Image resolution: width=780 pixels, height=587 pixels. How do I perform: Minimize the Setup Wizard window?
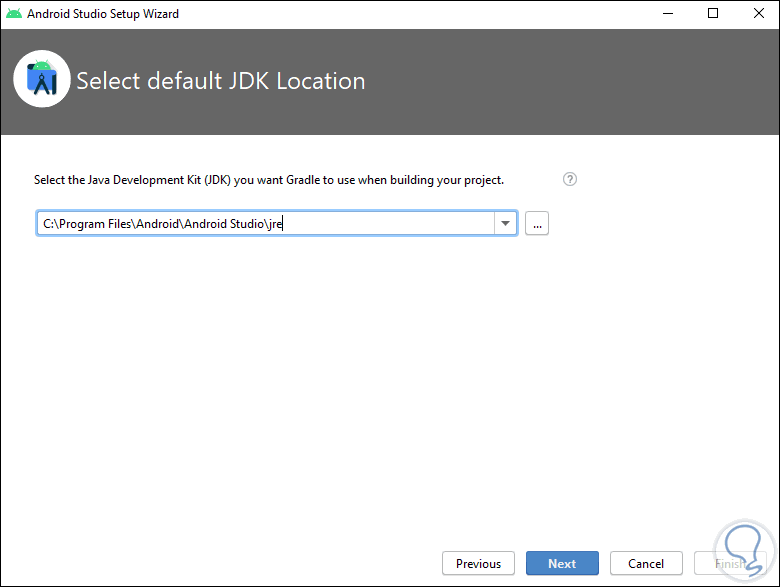(x=666, y=14)
